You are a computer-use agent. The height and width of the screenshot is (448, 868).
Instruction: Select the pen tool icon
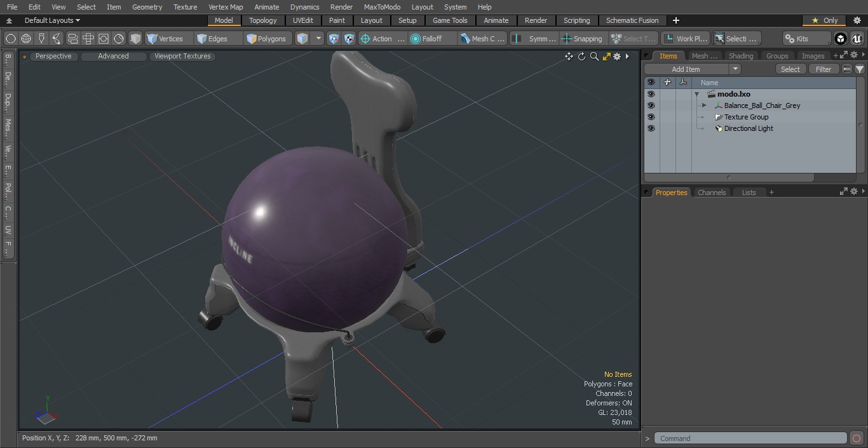(41, 39)
